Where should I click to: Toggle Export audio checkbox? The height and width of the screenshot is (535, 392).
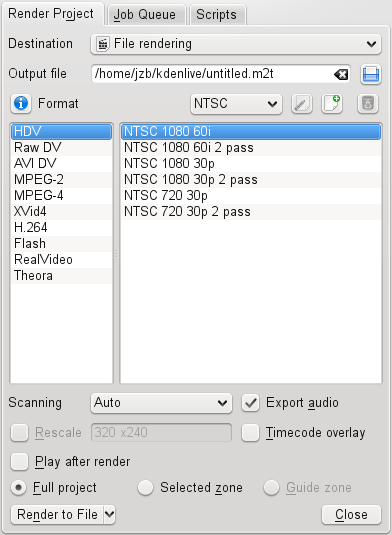[250, 403]
